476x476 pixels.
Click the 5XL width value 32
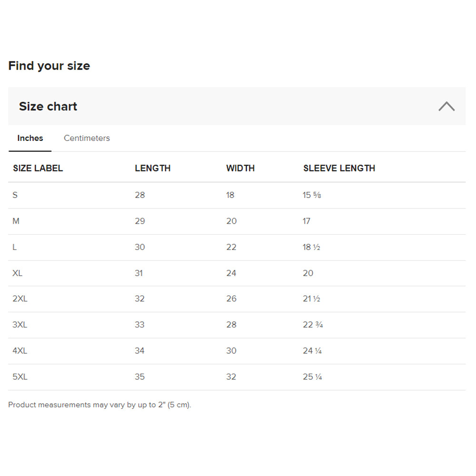(x=231, y=377)
